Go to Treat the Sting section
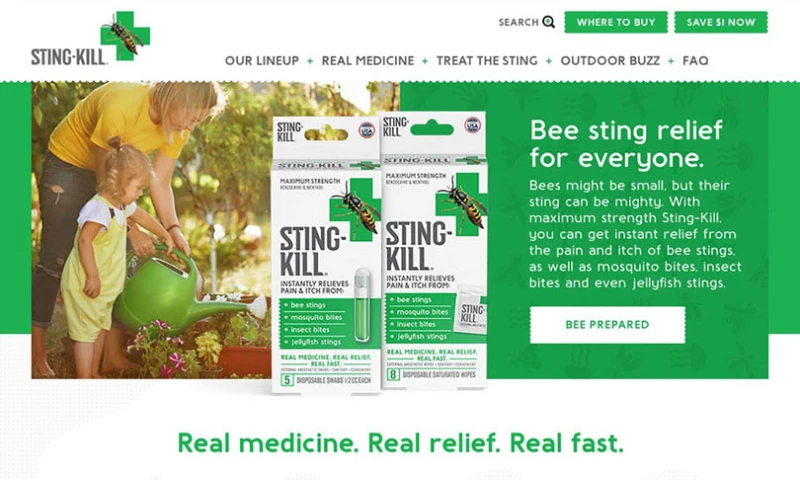This screenshot has height=480, width=800. [x=487, y=61]
